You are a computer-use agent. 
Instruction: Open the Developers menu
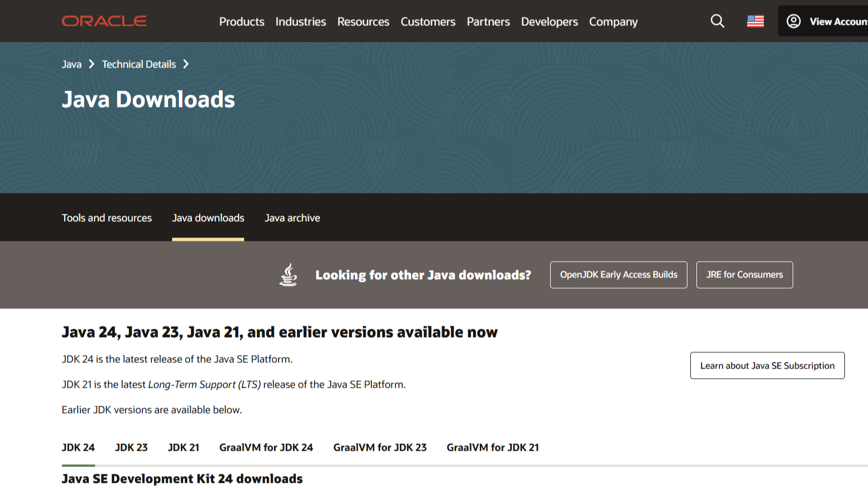pos(549,21)
